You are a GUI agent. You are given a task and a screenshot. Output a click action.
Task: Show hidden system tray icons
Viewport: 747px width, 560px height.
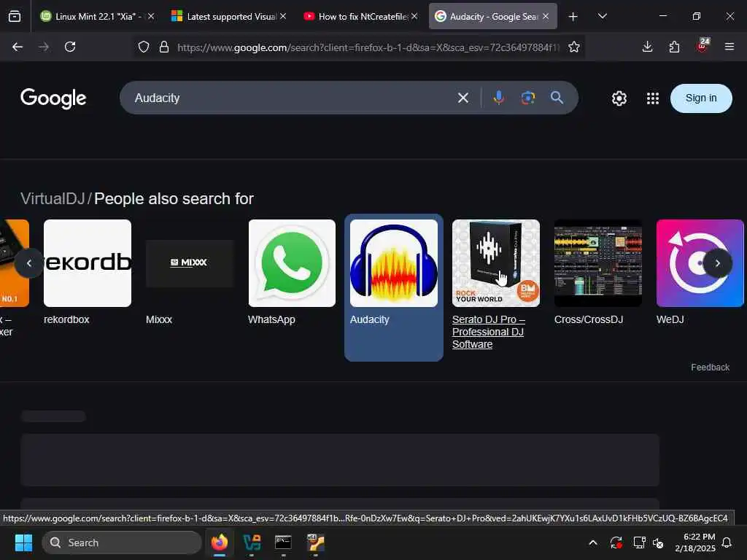592,542
